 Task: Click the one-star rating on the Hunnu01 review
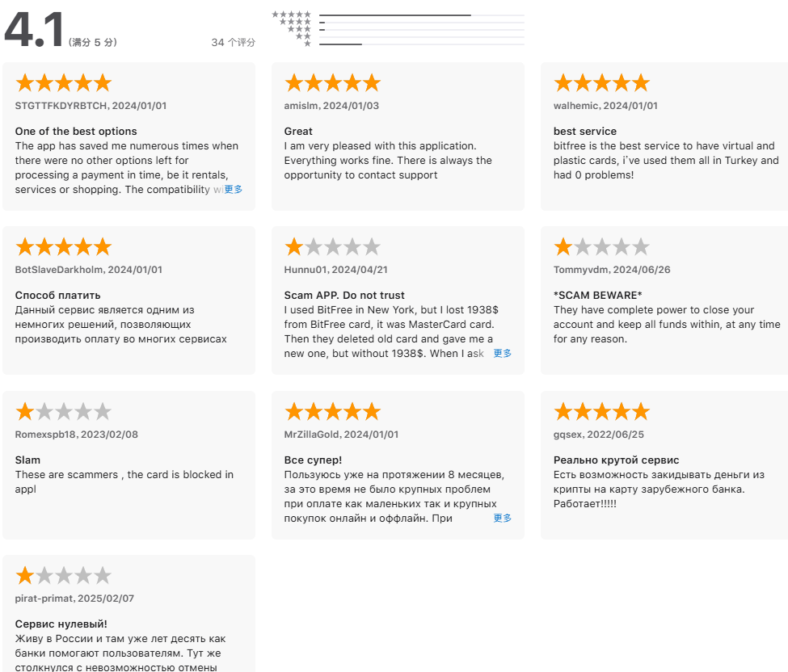click(332, 247)
